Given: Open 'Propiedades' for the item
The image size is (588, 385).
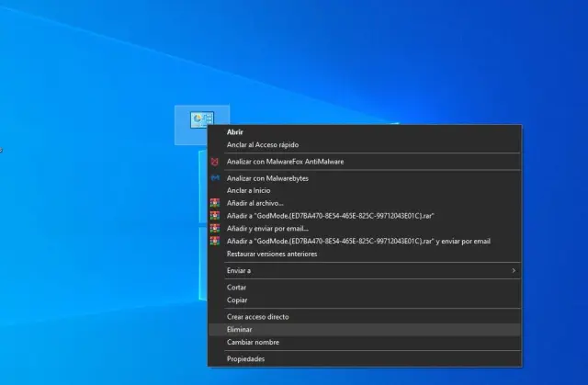Looking at the screenshot, I should coord(245,359).
